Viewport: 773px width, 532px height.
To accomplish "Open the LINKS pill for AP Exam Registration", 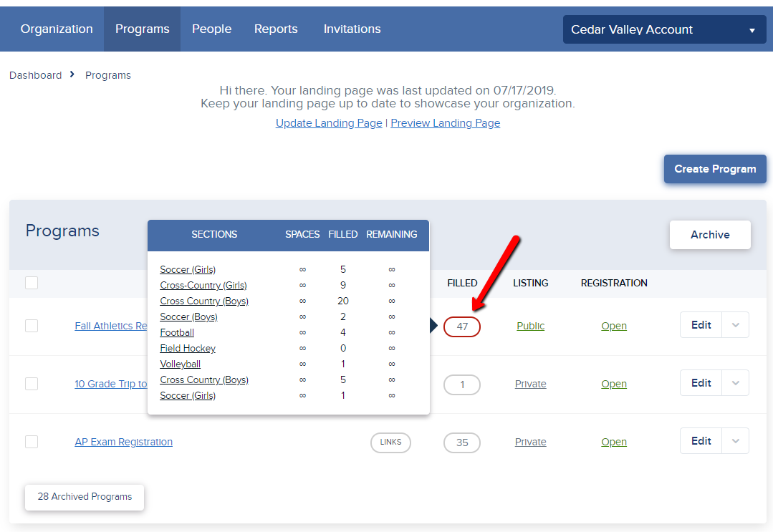I will 390,442.
